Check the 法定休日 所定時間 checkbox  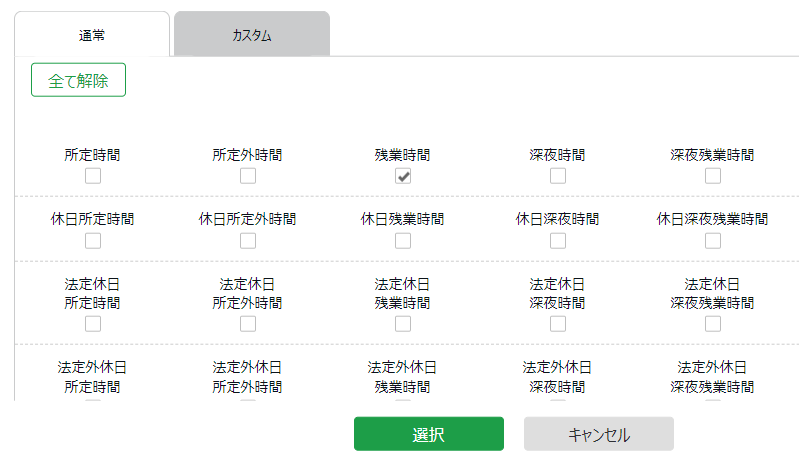point(93,324)
